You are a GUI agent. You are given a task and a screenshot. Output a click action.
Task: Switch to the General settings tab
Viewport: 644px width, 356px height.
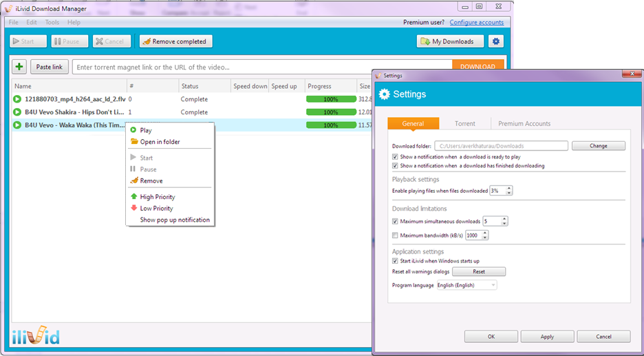pos(414,123)
